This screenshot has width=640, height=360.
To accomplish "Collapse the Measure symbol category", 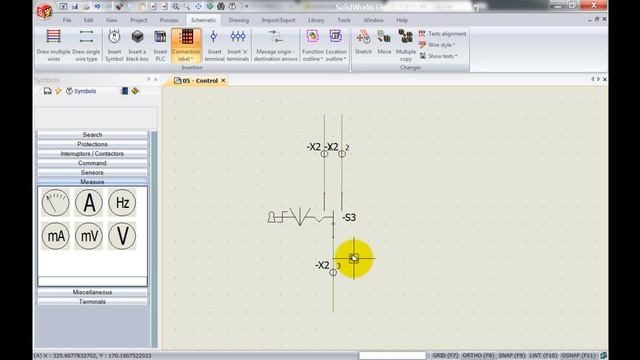I will 92,182.
